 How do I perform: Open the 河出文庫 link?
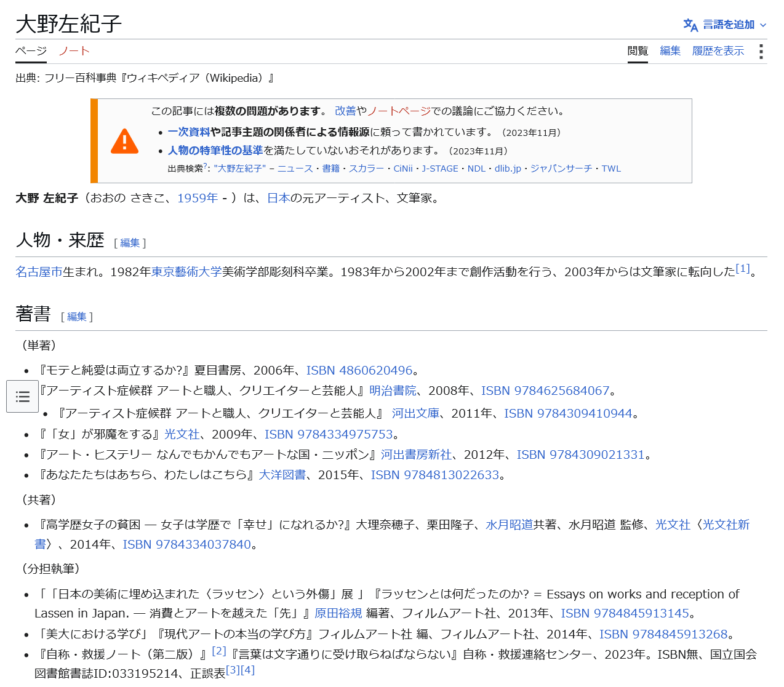coord(416,413)
